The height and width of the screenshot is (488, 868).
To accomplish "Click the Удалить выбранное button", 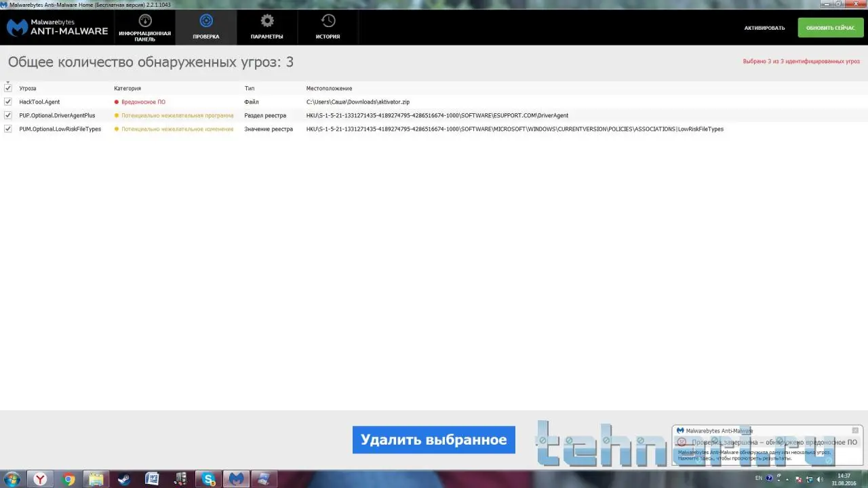I will pyautogui.click(x=433, y=440).
